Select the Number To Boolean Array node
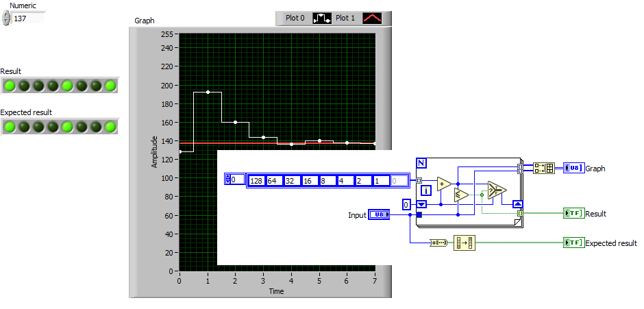The height and width of the screenshot is (309, 644). coord(438,243)
